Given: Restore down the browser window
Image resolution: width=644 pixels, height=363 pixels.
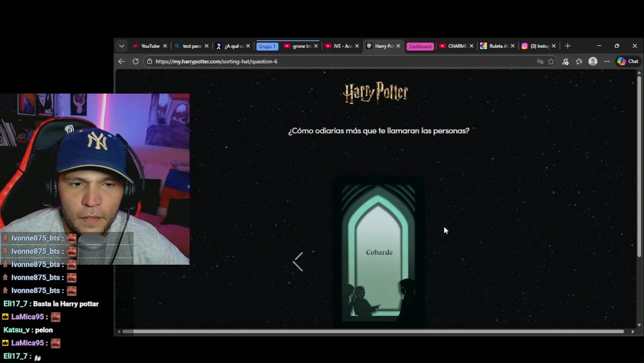Looking at the screenshot, I should pos(617,46).
